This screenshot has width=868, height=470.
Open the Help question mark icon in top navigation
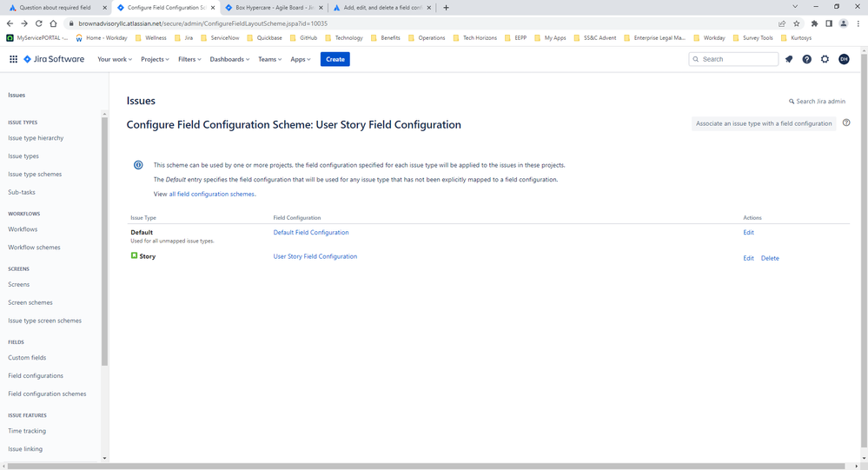(x=807, y=59)
